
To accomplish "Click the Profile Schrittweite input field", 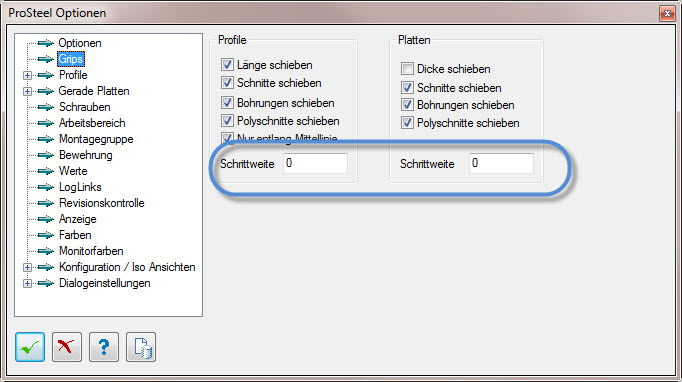I will point(315,163).
